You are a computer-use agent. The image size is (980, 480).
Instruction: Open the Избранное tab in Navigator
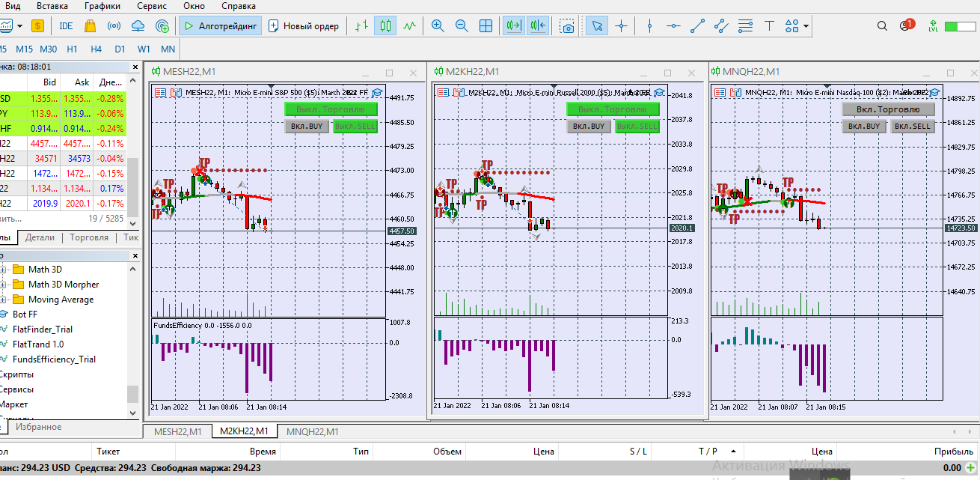38,427
